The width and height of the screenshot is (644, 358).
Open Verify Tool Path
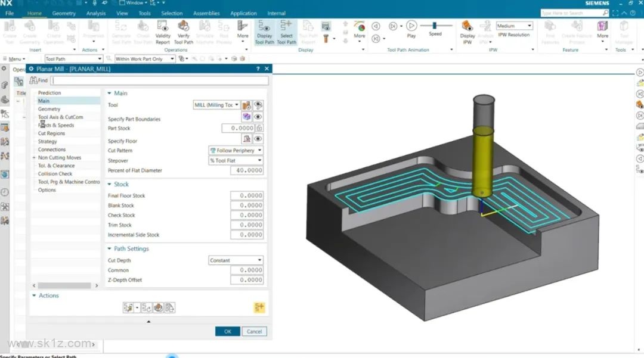tap(183, 27)
